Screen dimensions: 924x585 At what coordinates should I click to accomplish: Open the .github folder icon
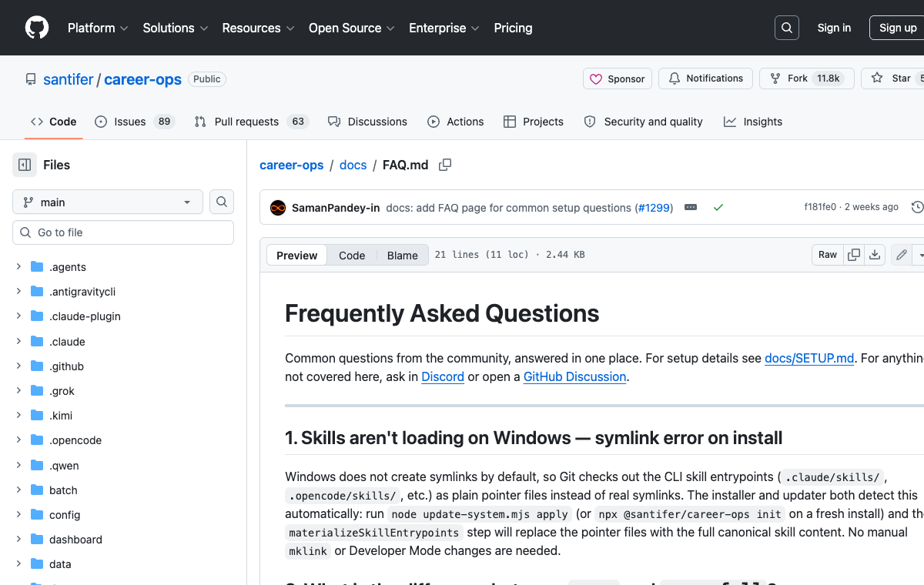37,366
